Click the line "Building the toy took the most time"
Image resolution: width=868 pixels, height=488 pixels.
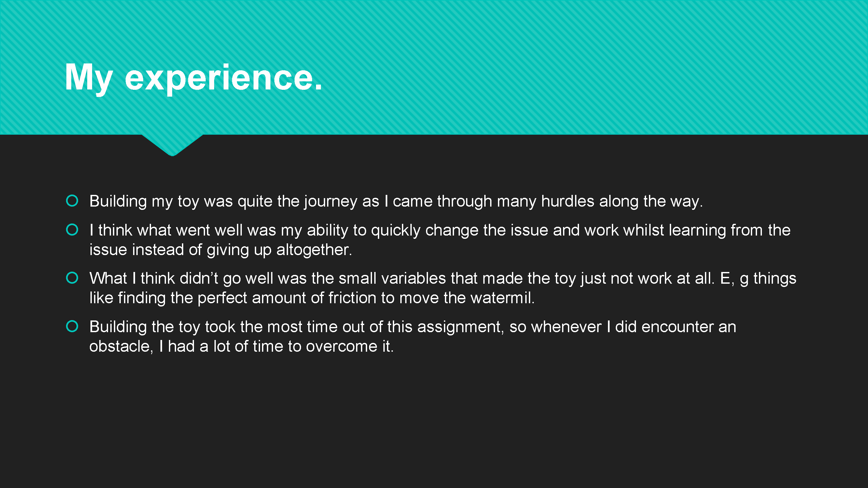[412, 327]
